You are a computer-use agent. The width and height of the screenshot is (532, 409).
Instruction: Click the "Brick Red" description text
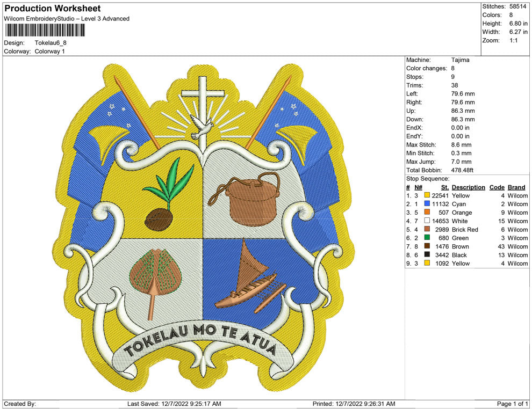tap(465, 229)
